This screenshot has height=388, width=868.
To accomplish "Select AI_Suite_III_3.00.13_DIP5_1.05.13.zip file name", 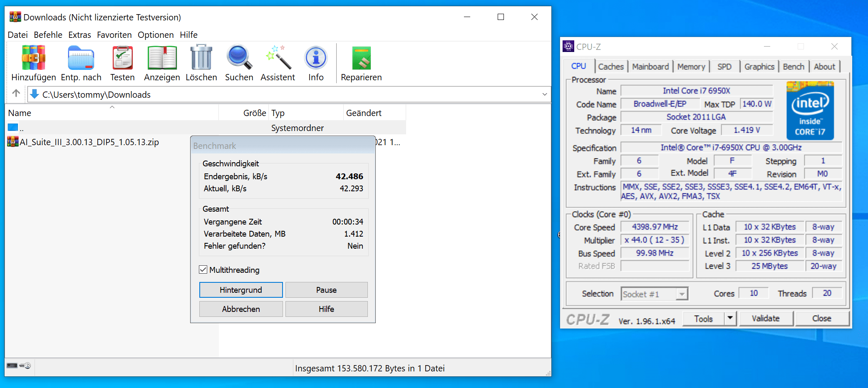I will 89,142.
